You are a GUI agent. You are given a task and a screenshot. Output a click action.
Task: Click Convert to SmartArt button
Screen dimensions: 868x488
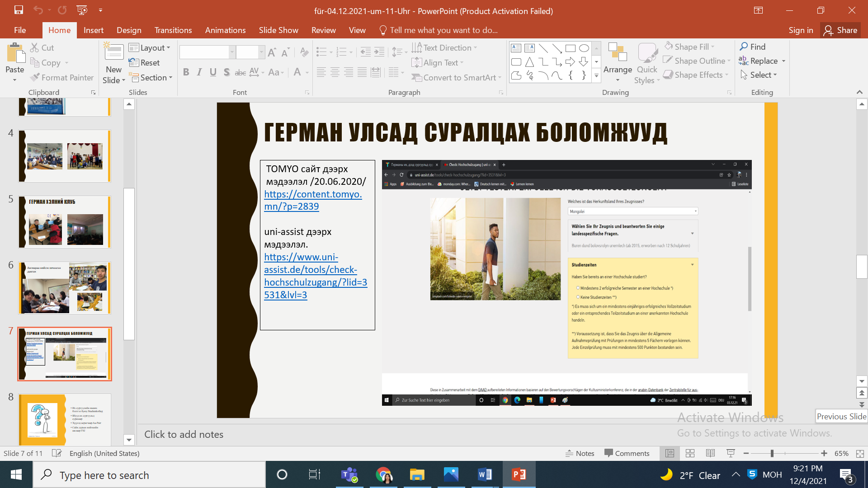457,78
